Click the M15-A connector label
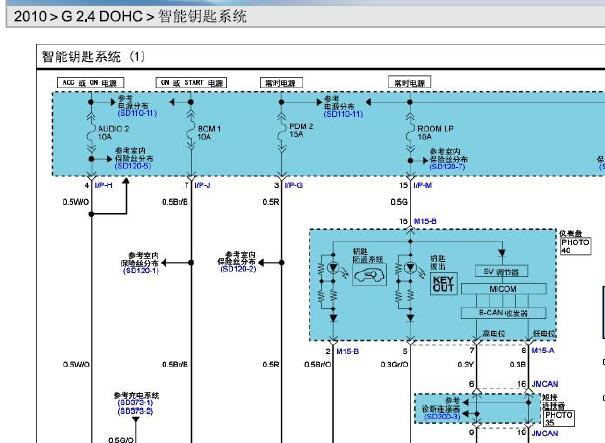The width and height of the screenshot is (605, 443). pos(542,350)
